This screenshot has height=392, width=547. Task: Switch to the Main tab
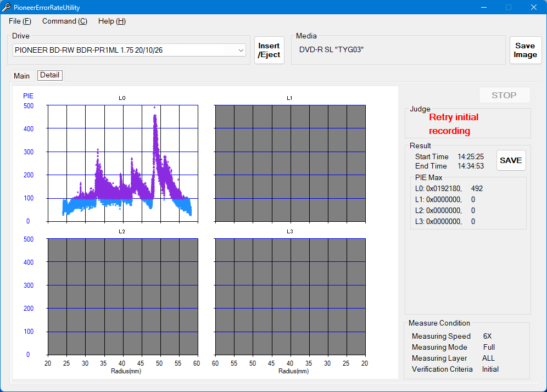[22, 76]
